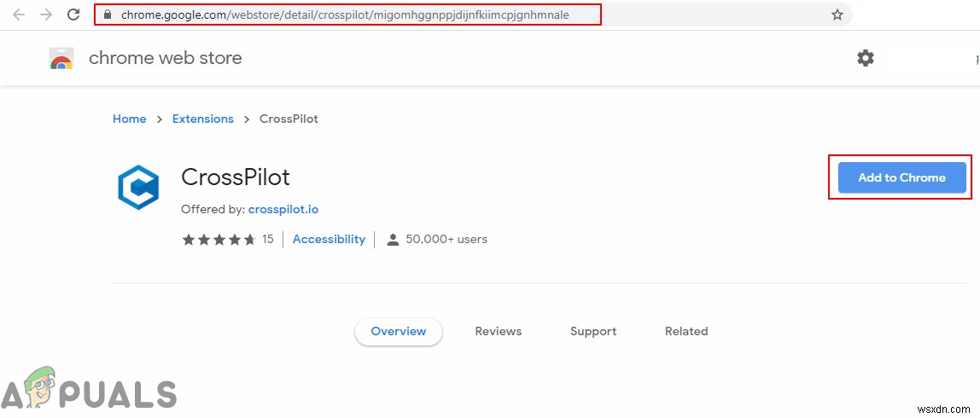
Task: Click the star rating of the extension
Action: click(x=219, y=240)
